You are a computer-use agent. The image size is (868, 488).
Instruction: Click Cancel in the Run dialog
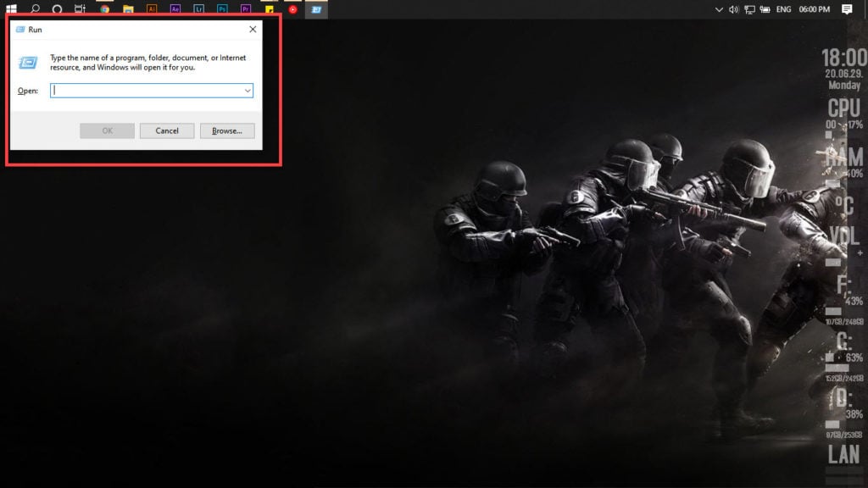point(167,130)
